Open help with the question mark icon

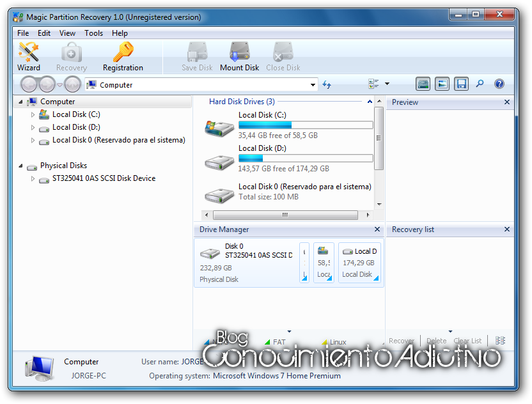click(x=499, y=84)
